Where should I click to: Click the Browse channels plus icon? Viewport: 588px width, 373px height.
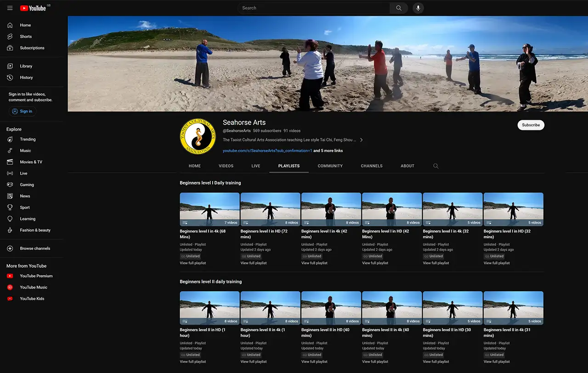click(x=10, y=249)
